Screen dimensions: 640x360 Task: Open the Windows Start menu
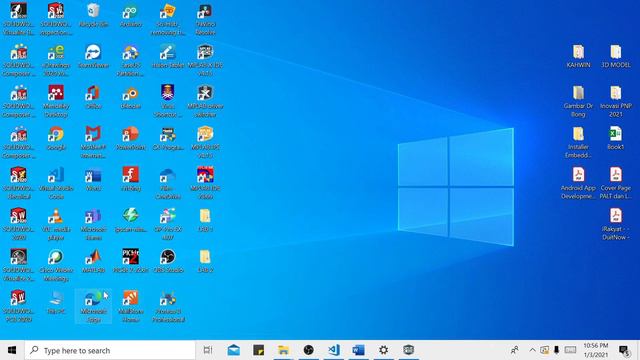pos(12,350)
